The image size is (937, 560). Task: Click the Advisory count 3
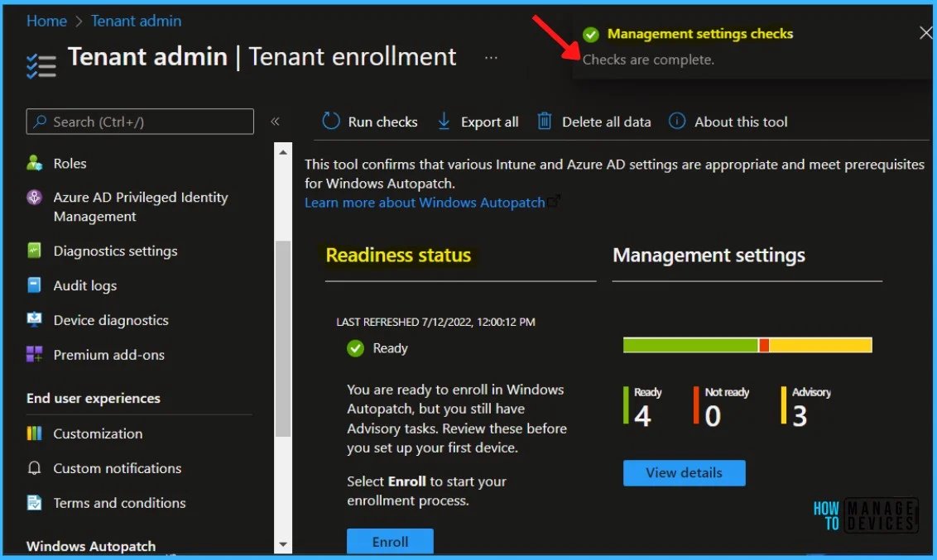tap(800, 416)
